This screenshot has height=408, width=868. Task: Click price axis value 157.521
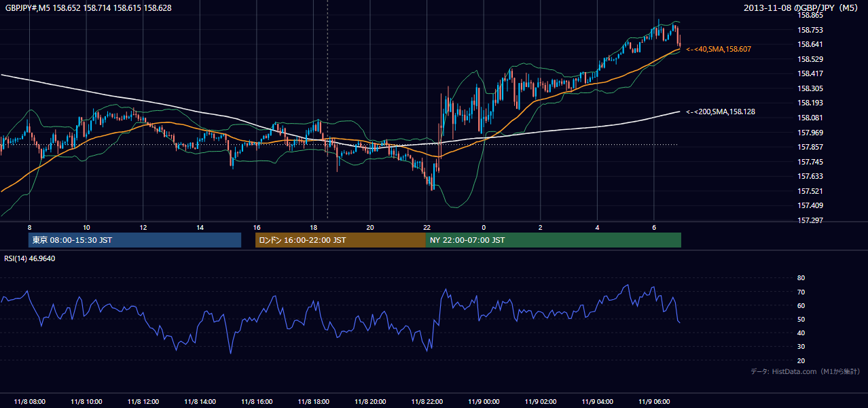[810, 191]
